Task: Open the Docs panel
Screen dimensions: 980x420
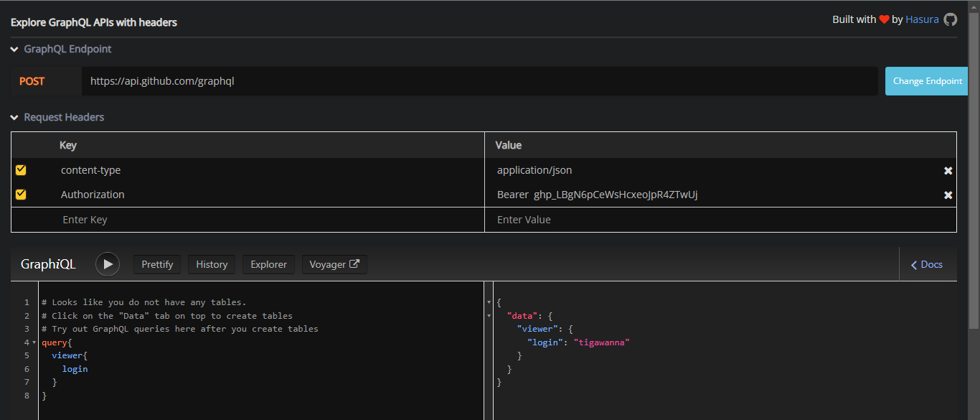Action: [927, 264]
